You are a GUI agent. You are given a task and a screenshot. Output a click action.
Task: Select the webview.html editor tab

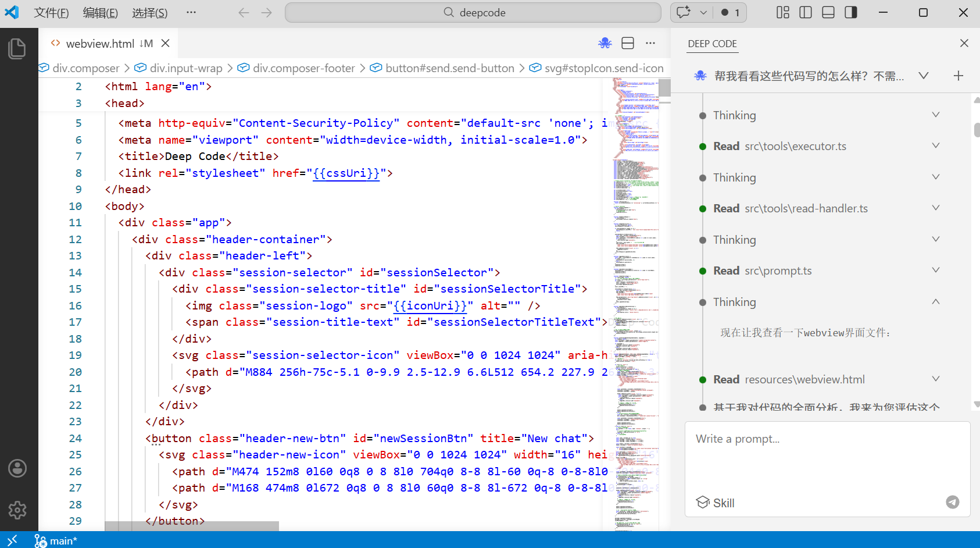[100, 44]
